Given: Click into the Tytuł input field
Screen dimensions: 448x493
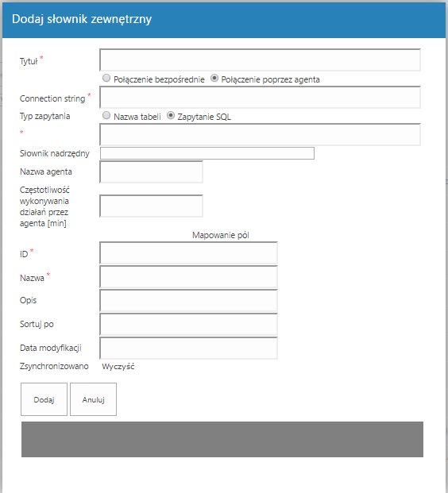Looking at the screenshot, I should click(261, 60).
